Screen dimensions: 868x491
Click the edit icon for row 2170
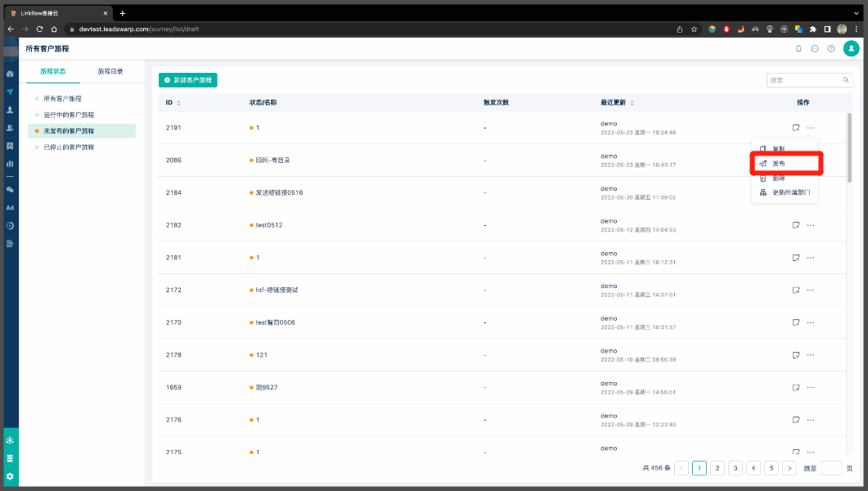click(x=796, y=322)
